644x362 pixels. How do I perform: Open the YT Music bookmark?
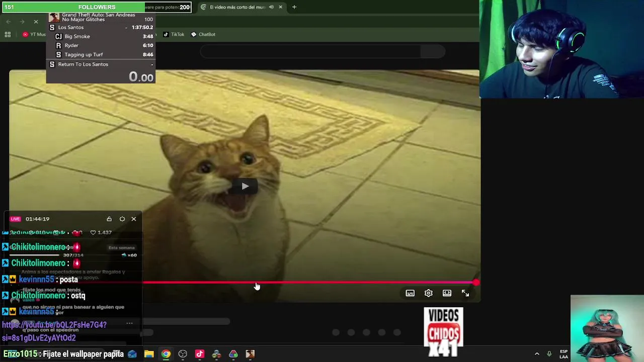pos(34,34)
